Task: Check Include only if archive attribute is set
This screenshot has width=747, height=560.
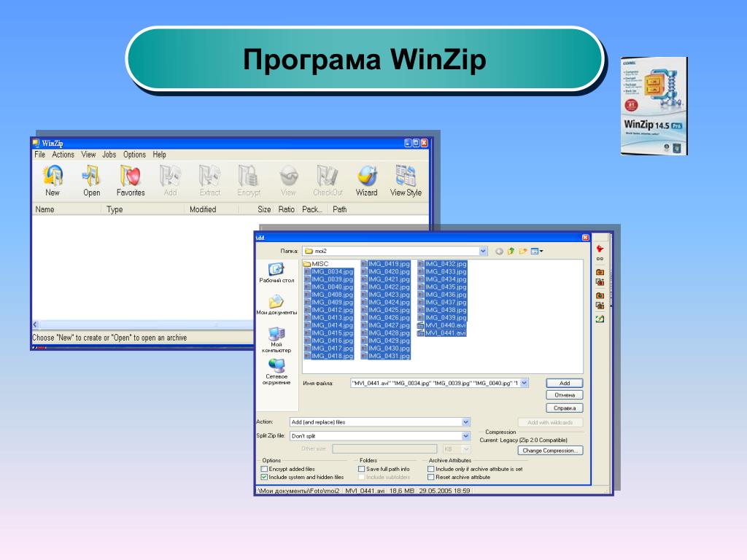Action: [431, 469]
